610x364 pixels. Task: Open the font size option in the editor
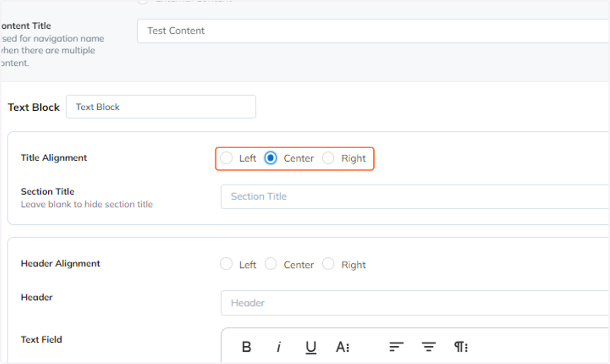click(x=343, y=347)
